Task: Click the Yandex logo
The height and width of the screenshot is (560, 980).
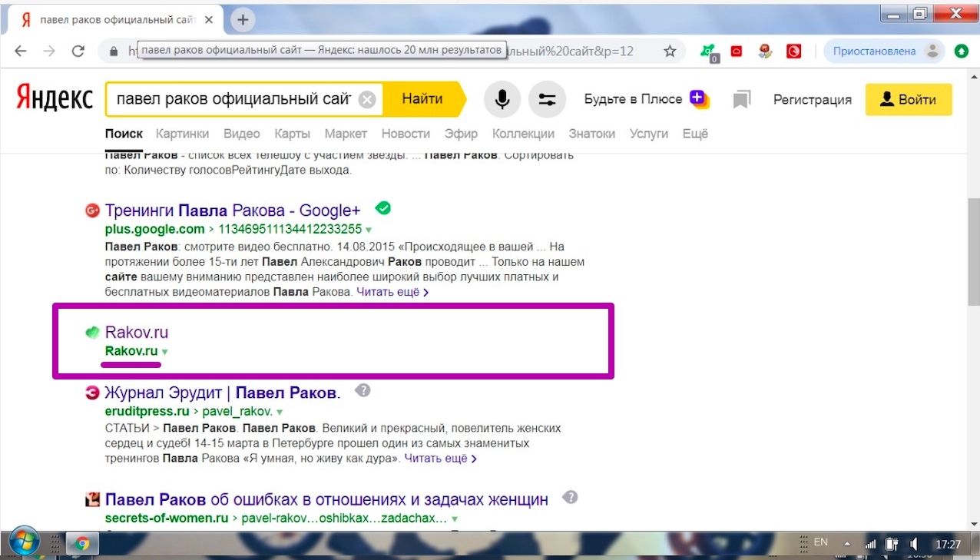Action: click(55, 100)
